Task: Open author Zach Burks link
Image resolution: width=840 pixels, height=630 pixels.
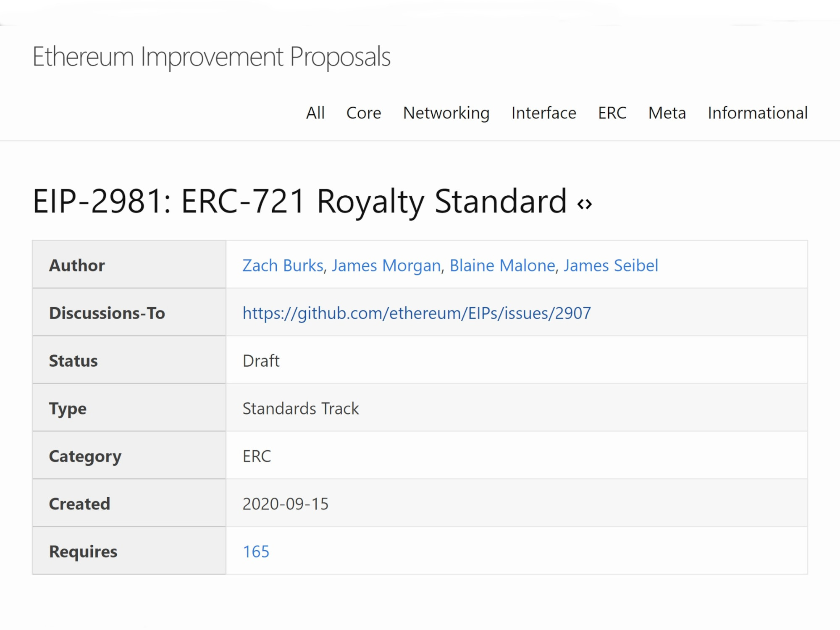Action: point(283,265)
